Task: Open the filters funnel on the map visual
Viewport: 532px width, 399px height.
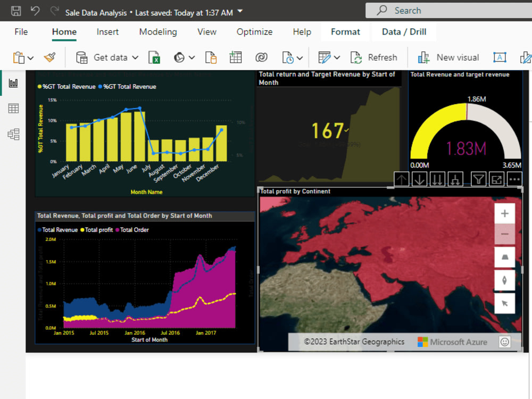Action: pos(478,179)
